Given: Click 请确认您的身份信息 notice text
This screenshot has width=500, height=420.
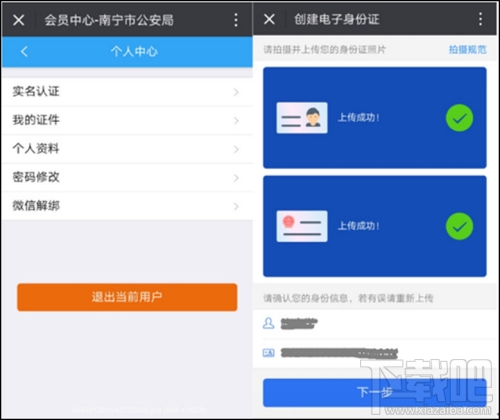Looking at the screenshot, I should tap(348, 298).
